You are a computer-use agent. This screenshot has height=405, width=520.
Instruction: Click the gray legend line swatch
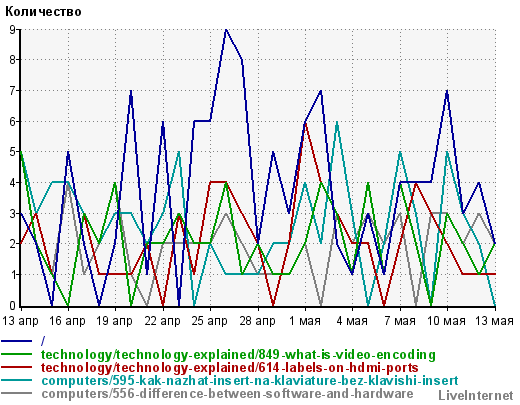pos(17,393)
